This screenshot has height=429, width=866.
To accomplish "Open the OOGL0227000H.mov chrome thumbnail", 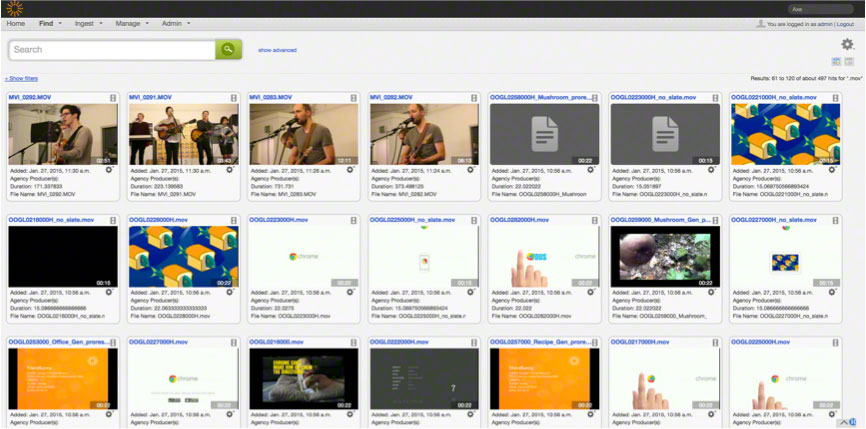I will point(183,379).
